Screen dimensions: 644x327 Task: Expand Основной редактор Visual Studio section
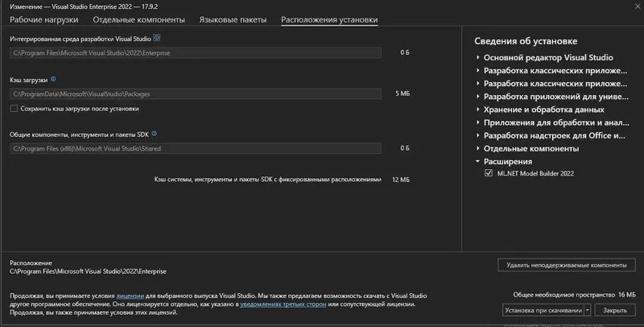477,57
